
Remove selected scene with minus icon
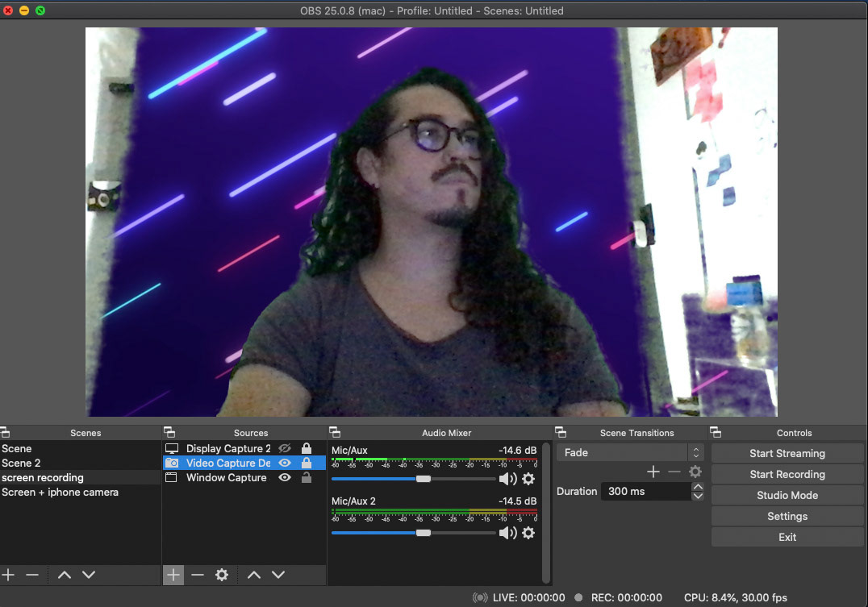point(32,575)
